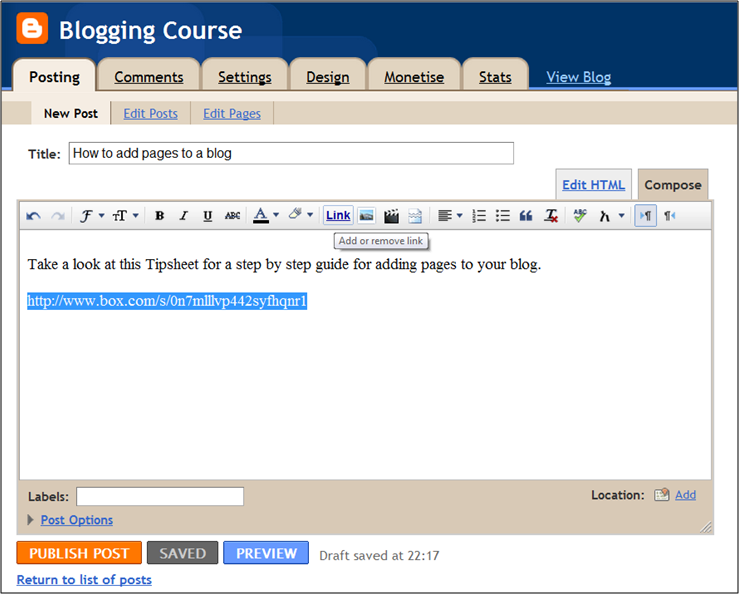This screenshot has height=594, width=739.
Task: Click the Redo arrow icon
Action: tap(57, 216)
